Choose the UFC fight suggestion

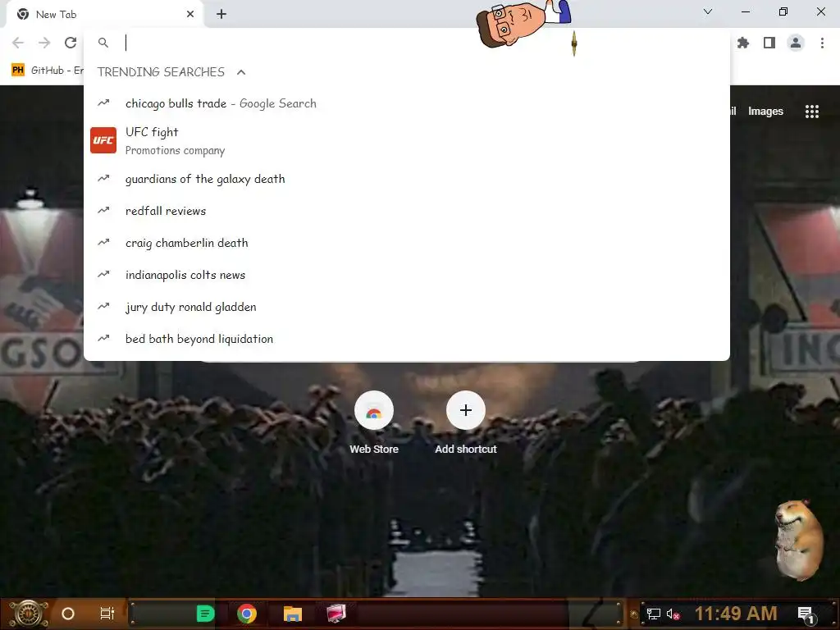(407, 140)
